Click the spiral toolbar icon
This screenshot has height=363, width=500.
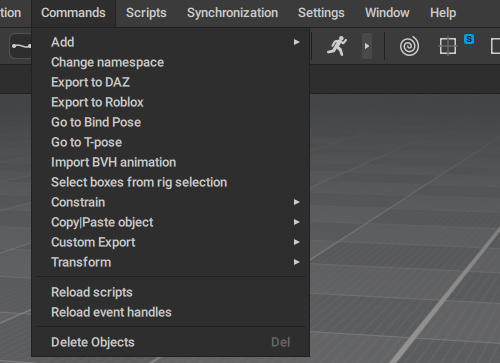pos(409,46)
